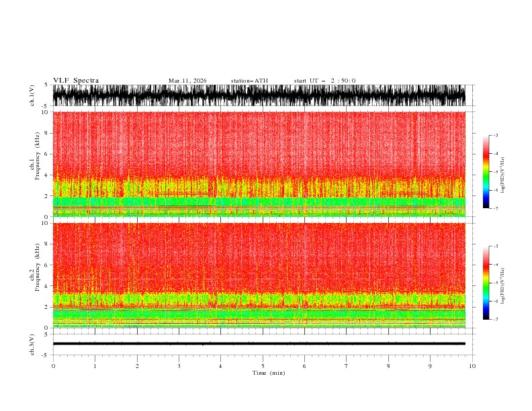Viewport: 532px width, 411px height.
Task: Click the "5" upper tick of ch.1(V) axis
Action: [x=46, y=85]
